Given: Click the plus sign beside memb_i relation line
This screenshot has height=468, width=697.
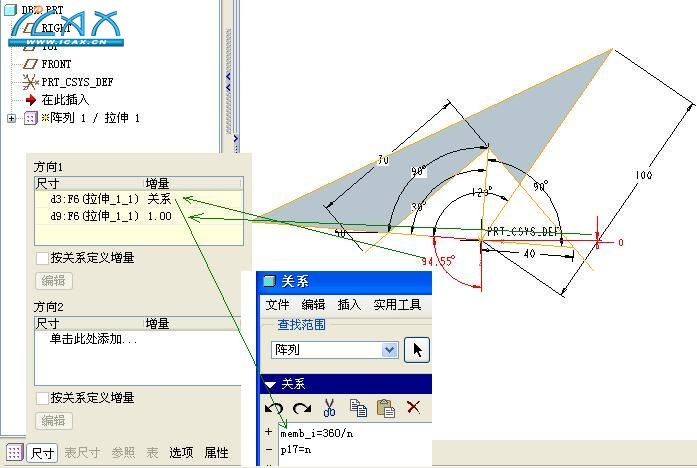Looking at the screenshot, I should [268, 432].
